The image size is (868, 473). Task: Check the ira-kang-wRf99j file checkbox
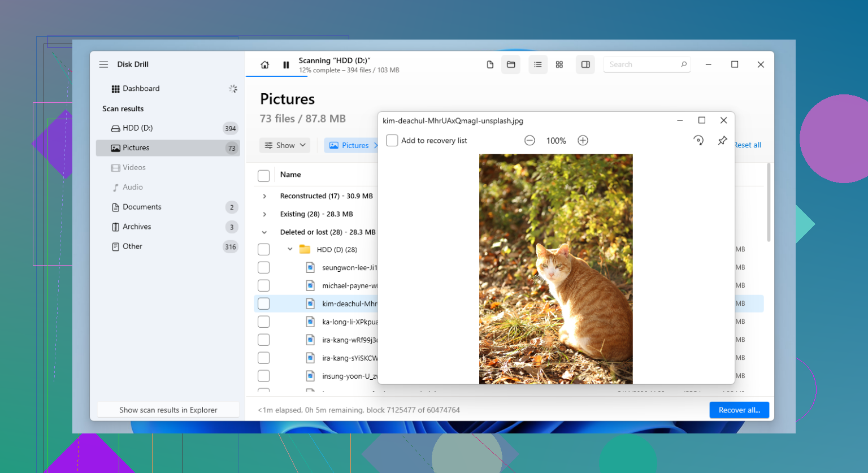[x=264, y=340]
